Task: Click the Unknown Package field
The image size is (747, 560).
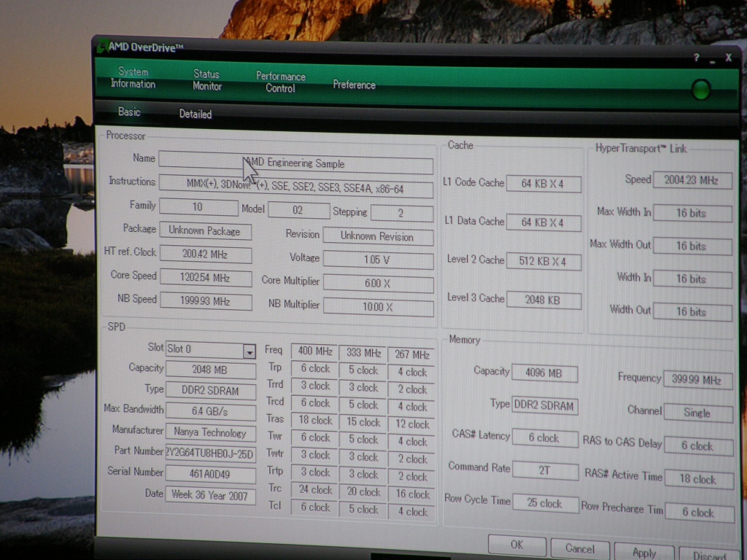Action: [205, 231]
